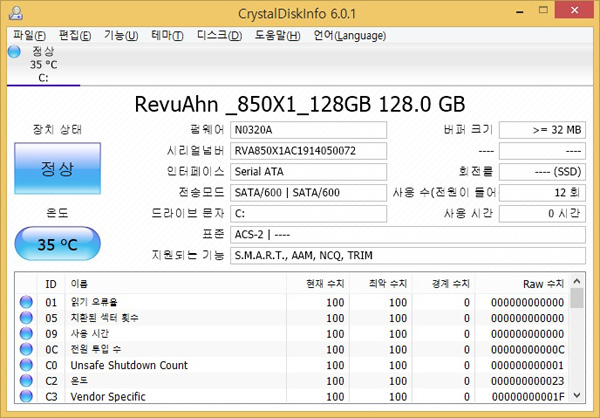Click raw value 000000000001
Image resolution: width=600 pixels, height=418 pixels.
click(527, 365)
